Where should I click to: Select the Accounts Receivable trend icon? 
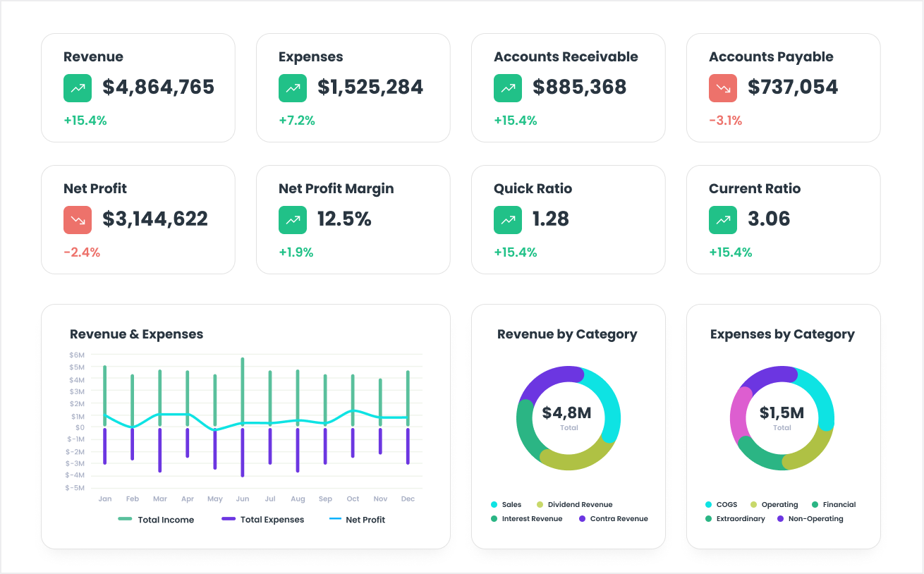pos(507,87)
